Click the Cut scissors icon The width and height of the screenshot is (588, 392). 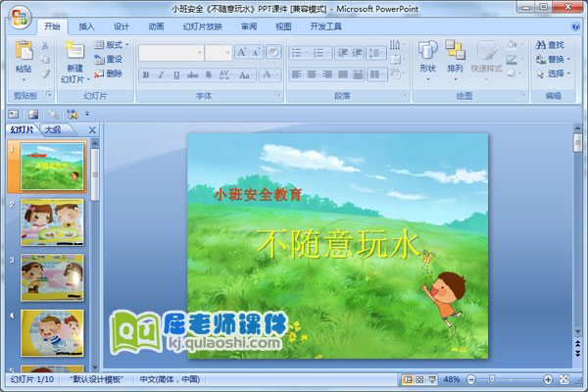[x=45, y=45]
